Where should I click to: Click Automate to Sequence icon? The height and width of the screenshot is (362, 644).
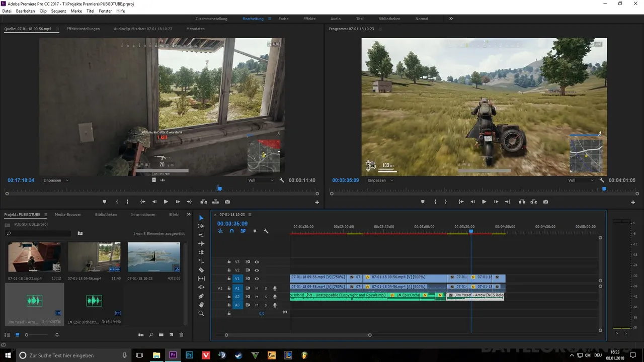click(141, 335)
